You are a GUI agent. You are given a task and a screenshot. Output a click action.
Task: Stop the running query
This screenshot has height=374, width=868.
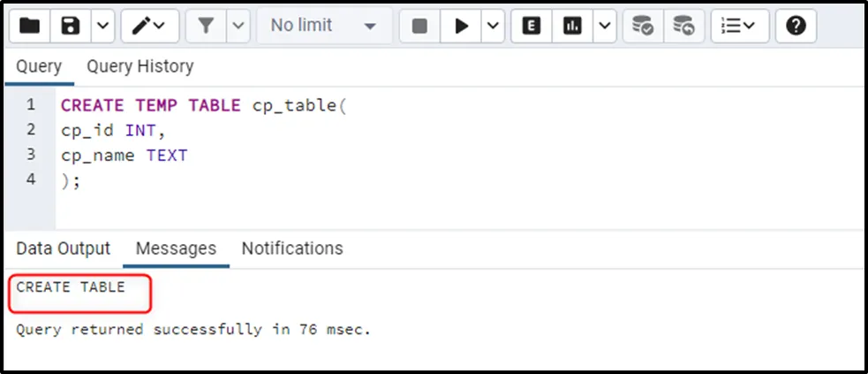click(419, 27)
